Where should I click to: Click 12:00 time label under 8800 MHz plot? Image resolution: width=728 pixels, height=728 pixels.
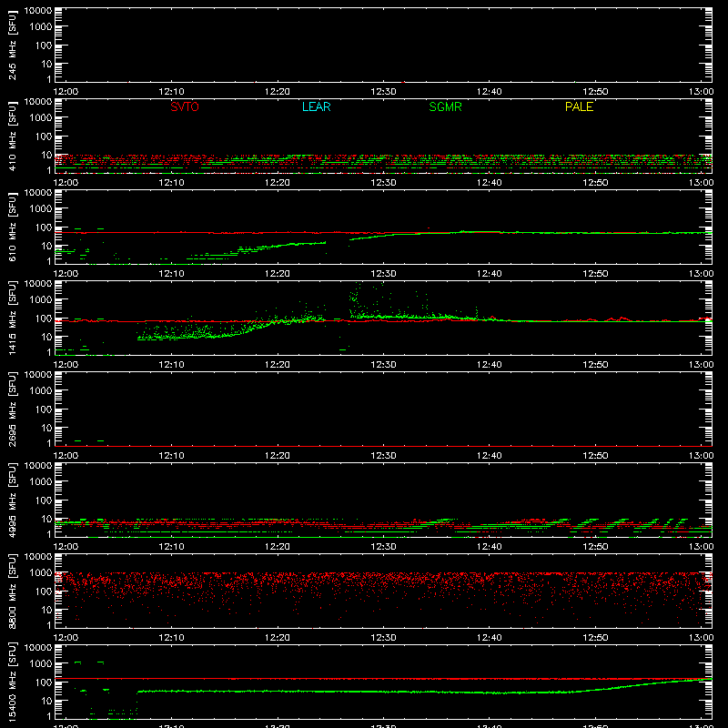click(66, 638)
